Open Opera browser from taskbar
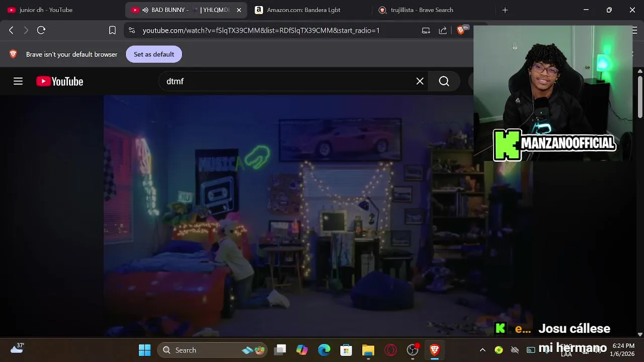 point(390,350)
